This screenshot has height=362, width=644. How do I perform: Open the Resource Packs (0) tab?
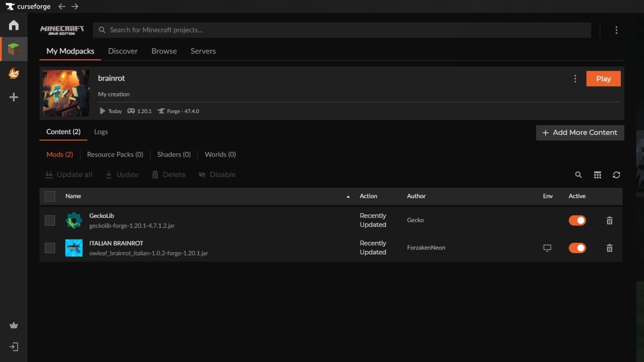pyautogui.click(x=115, y=155)
